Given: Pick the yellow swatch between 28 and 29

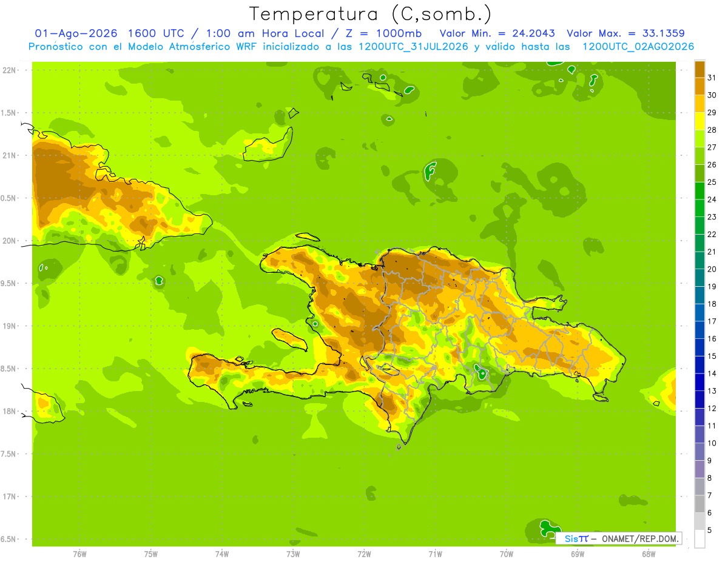Looking at the screenshot, I should [699, 121].
